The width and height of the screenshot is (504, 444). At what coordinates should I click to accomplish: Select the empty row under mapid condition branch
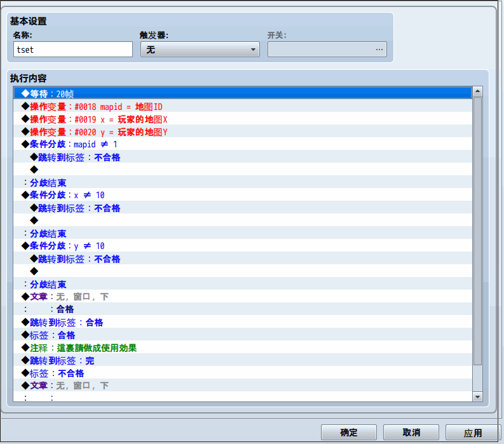pyautogui.click(x=243, y=170)
